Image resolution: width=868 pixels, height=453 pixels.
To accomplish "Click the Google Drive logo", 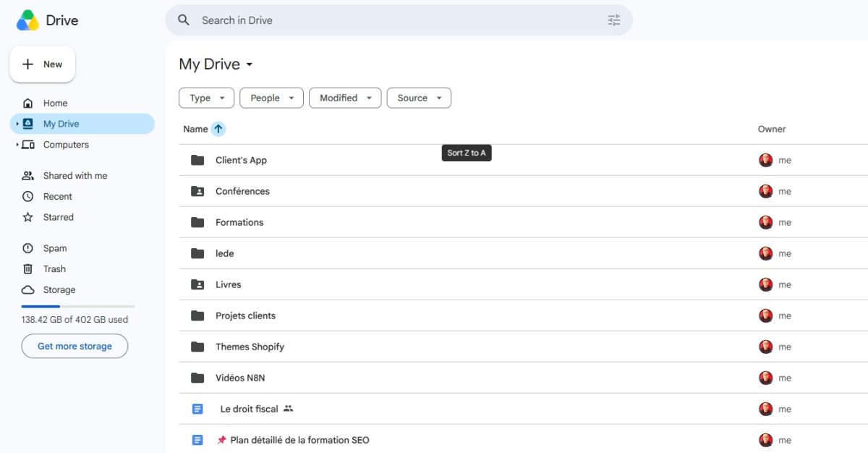I will (27, 20).
